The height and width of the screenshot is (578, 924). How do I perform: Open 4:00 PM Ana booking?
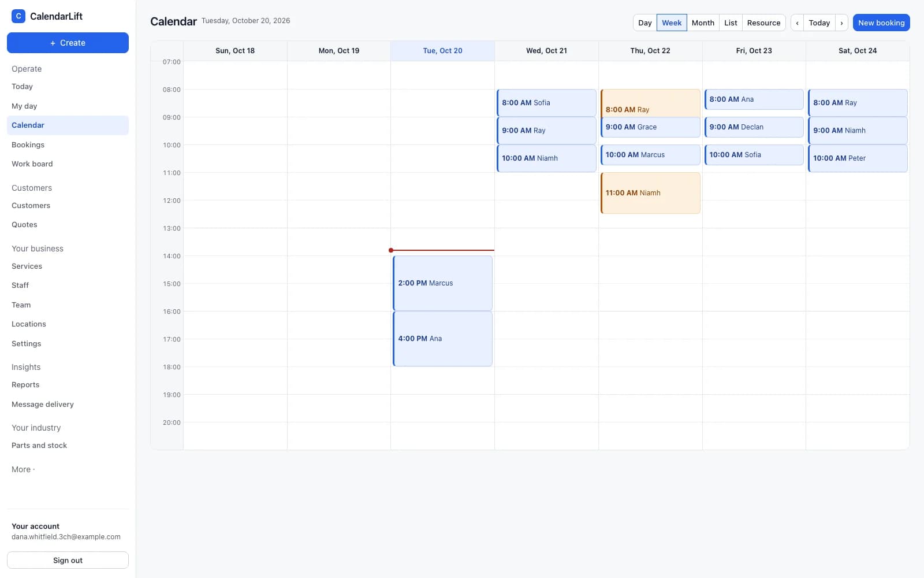coord(442,339)
